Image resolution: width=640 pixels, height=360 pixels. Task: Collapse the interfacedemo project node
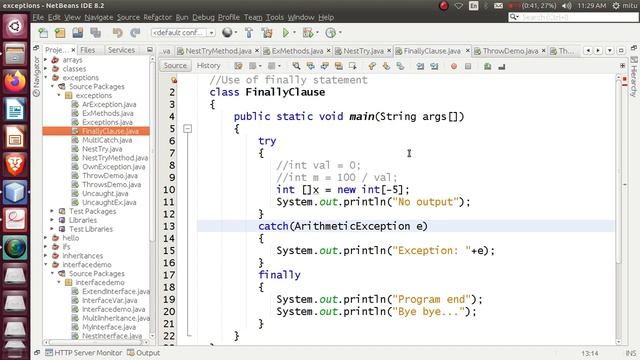pyautogui.click(x=46, y=264)
